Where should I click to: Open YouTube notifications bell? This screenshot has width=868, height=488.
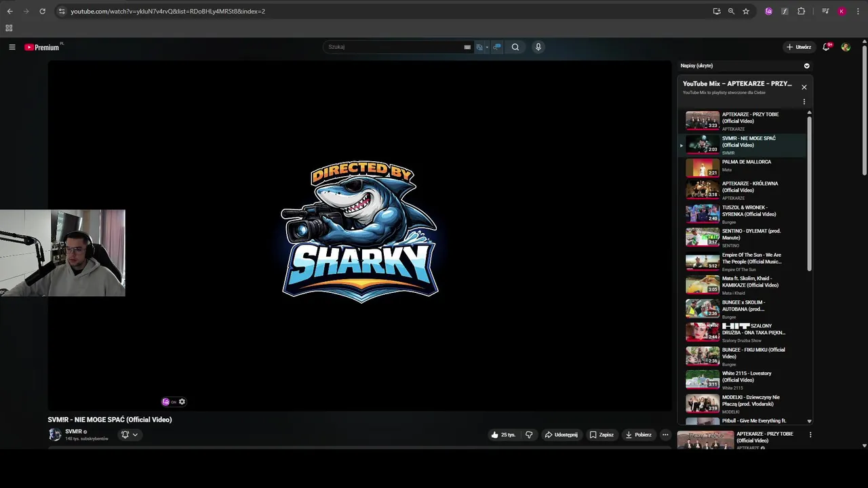click(826, 47)
